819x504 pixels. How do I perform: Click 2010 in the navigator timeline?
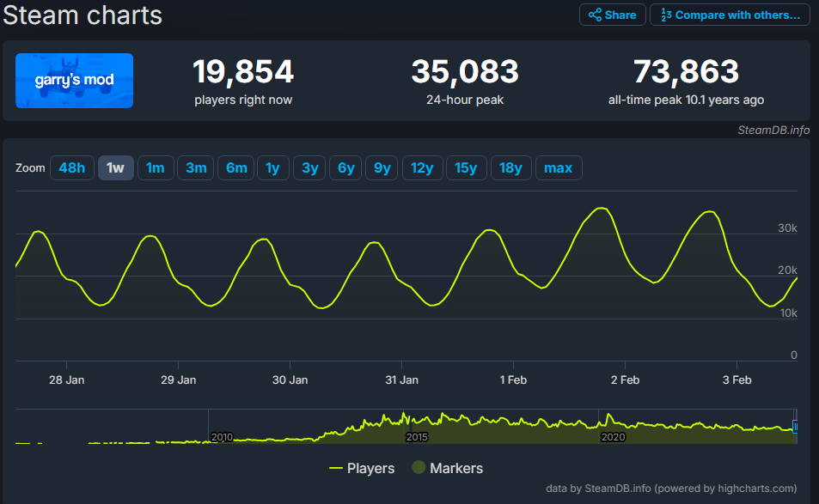(x=222, y=437)
